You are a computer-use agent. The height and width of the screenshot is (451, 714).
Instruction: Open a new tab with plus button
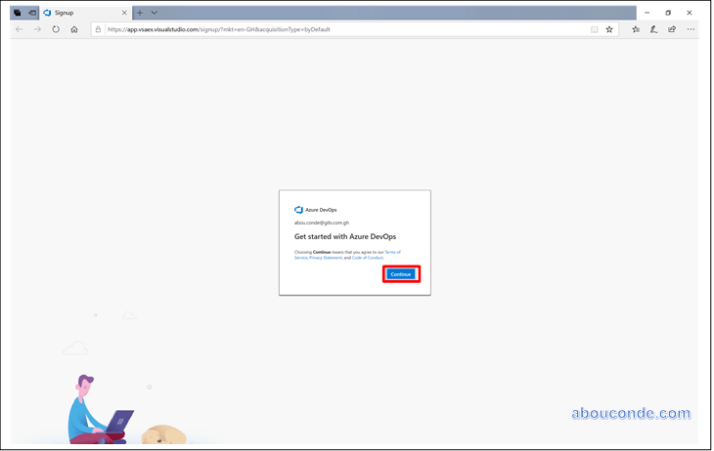tap(140, 12)
